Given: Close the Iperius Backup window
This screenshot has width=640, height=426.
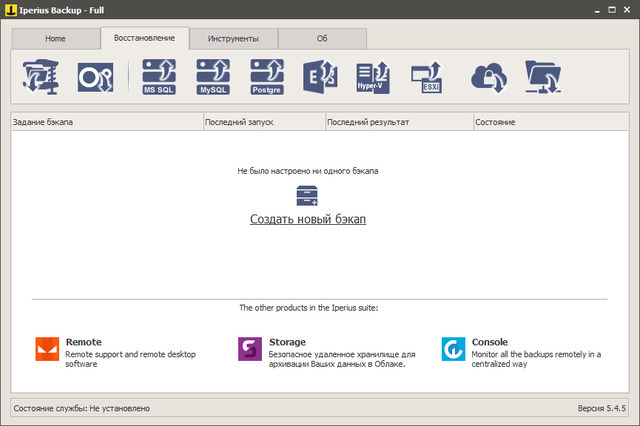Looking at the screenshot, I should pyautogui.click(x=627, y=10).
